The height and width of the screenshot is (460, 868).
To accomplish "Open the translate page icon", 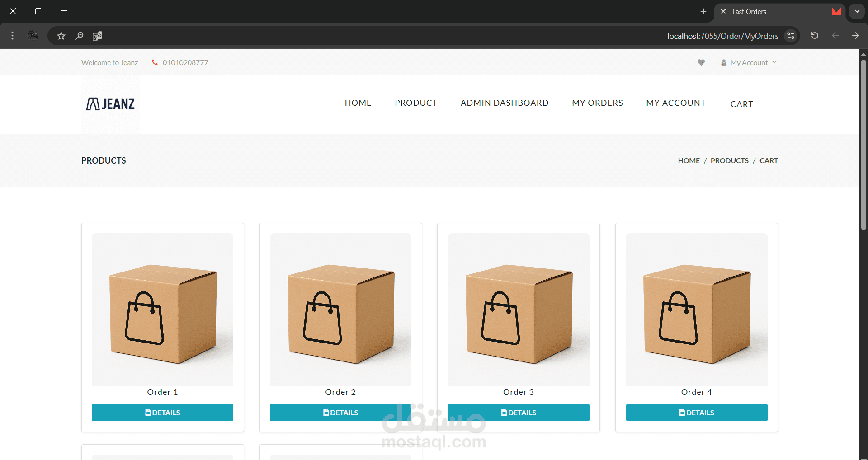I will coord(97,36).
